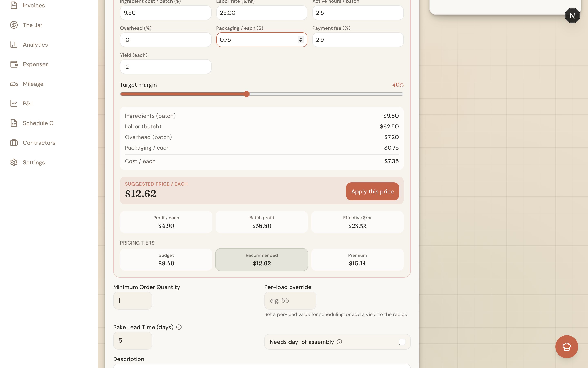Show Bake Lead Time info tooltip
This screenshot has width=588, height=368.
(x=179, y=327)
